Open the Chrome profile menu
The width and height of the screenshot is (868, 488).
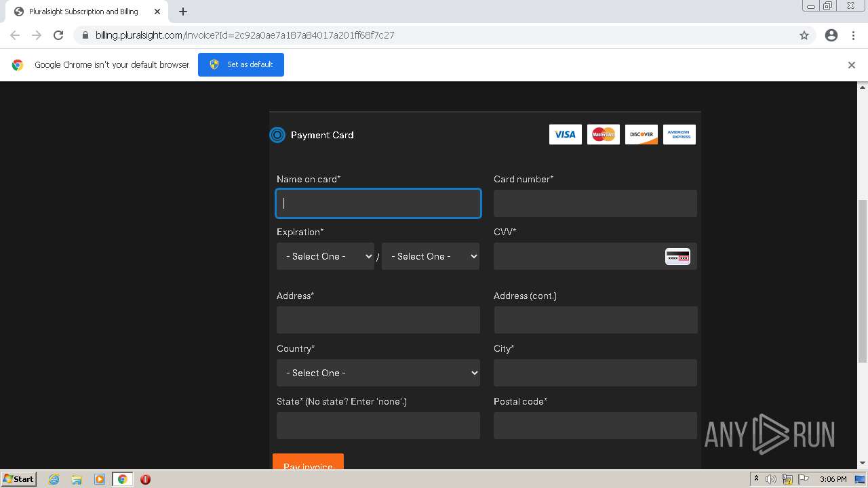tap(831, 35)
